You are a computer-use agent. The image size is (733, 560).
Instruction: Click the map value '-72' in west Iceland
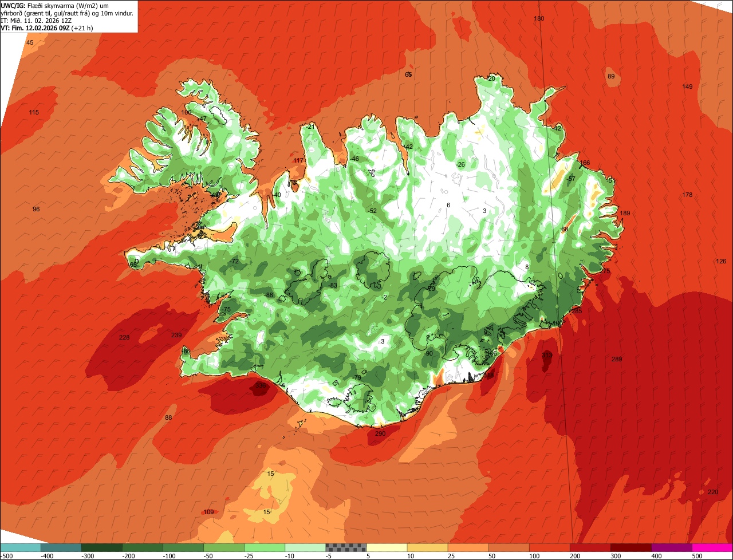(234, 261)
